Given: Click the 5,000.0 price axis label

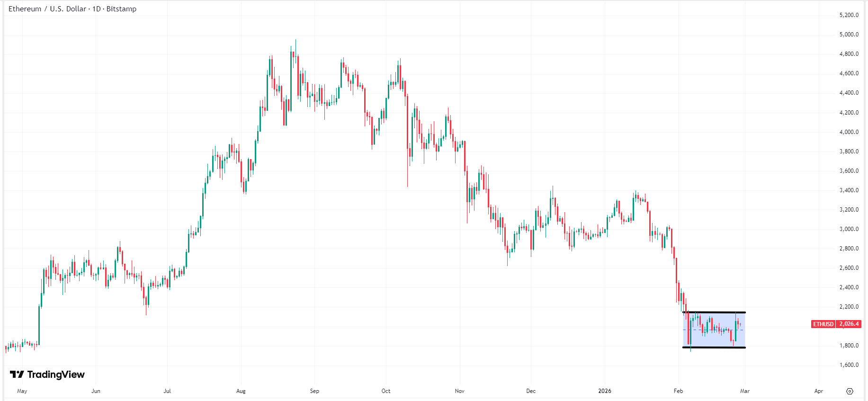Looking at the screenshot, I should pyautogui.click(x=849, y=35).
